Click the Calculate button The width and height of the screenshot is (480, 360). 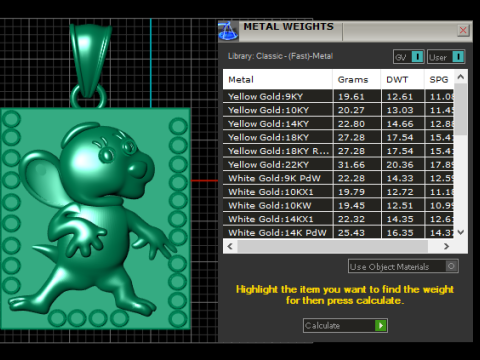(345, 325)
